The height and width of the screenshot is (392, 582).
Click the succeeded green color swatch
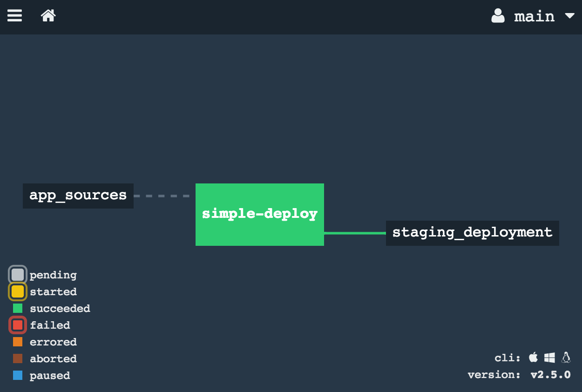pos(17,308)
